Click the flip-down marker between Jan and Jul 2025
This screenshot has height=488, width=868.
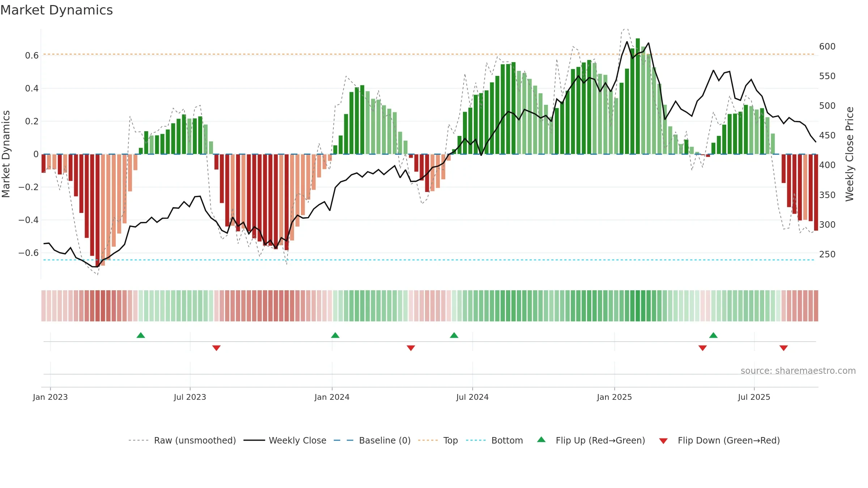[x=703, y=348]
